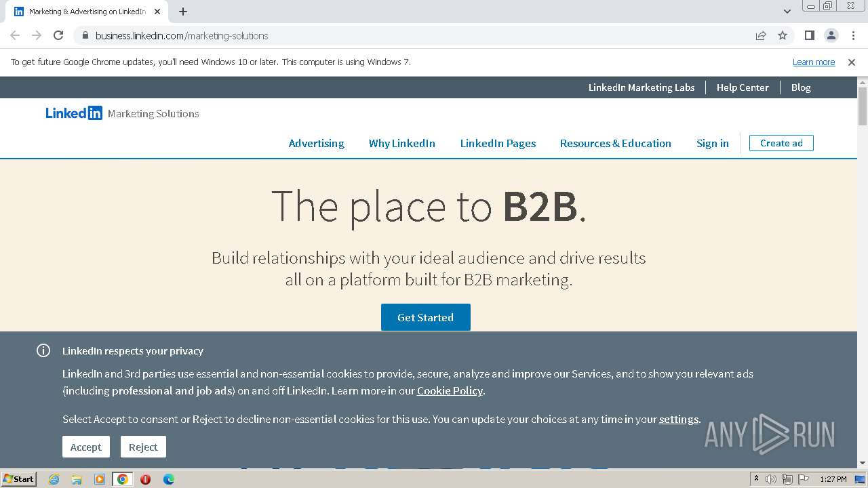
Task: Click the taskbar clock showing 1:27 PM
Action: (833, 479)
